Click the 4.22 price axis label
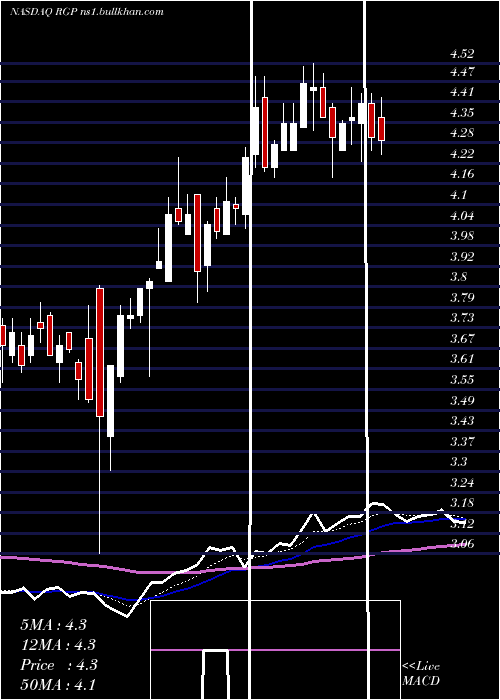Screen dimensions: 500x700 coord(462,154)
